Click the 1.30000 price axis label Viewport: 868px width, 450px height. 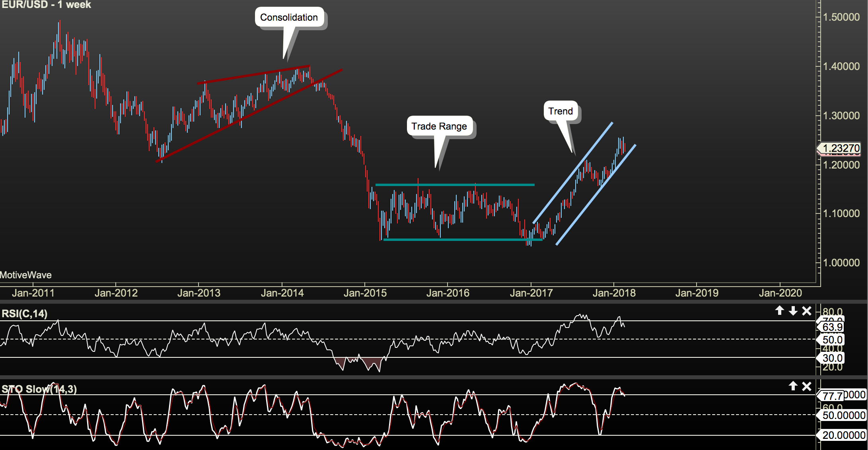[841, 116]
